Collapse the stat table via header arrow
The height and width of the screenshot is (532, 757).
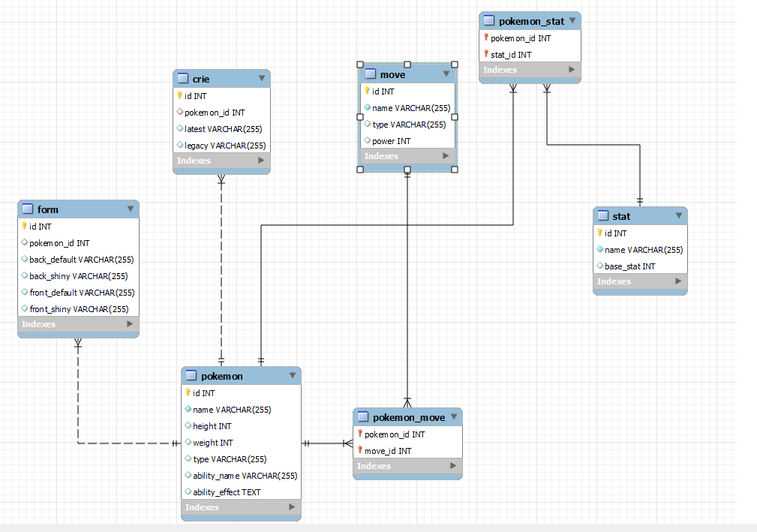(679, 215)
